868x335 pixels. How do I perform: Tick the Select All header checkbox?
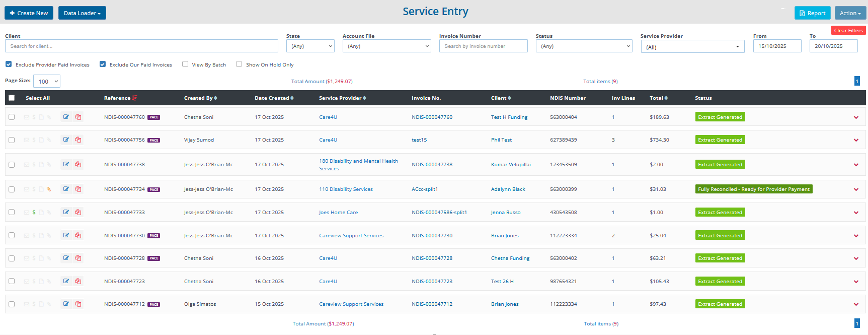[12, 98]
